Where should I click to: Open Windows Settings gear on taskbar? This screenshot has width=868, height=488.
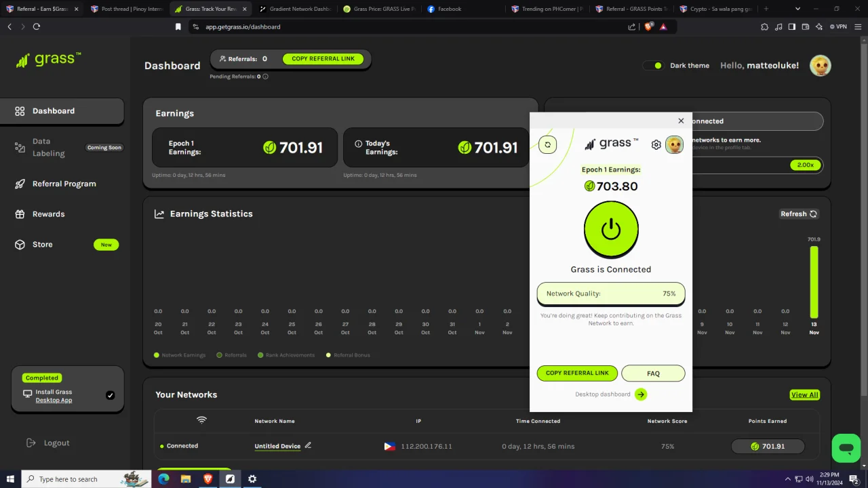tap(252, 479)
